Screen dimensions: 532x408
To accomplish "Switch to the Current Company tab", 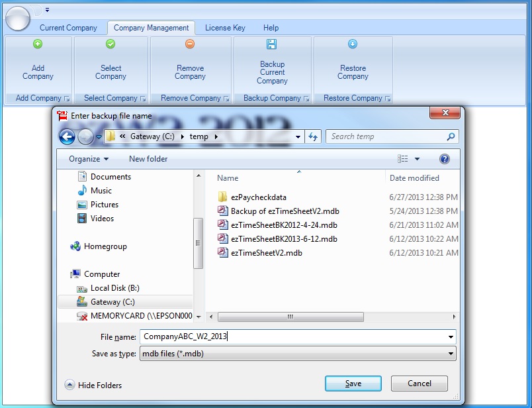I will (x=68, y=28).
